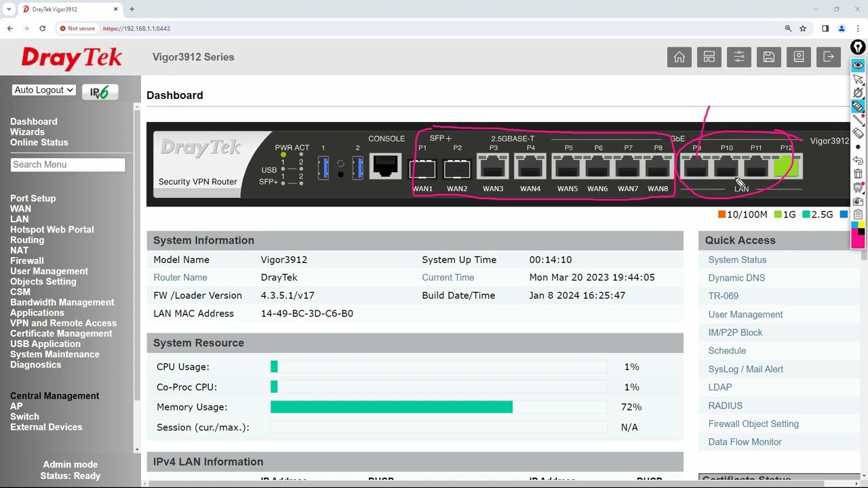Open the Data Flow Monitor quick link
This screenshot has width=868, height=488.
(745, 442)
